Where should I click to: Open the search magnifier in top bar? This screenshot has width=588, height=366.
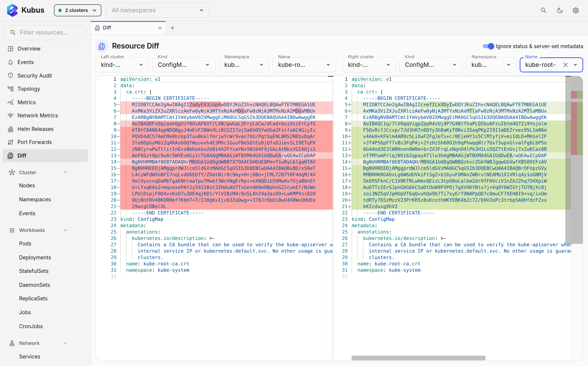pyautogui.click(x=543, y=10)
